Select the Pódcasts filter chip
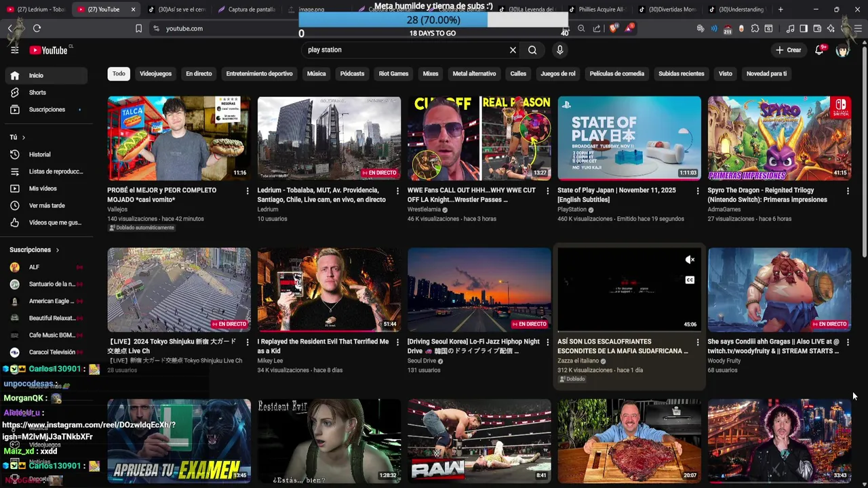This screenshot has height=488, width=868. click(352, 74)
